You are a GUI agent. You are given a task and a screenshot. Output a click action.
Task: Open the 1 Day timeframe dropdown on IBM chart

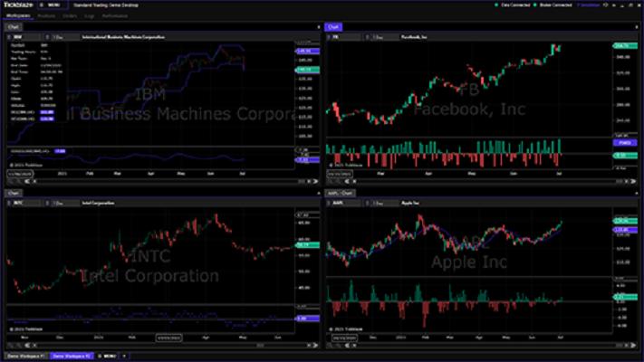pyautogui.click(x=65, y=37)
